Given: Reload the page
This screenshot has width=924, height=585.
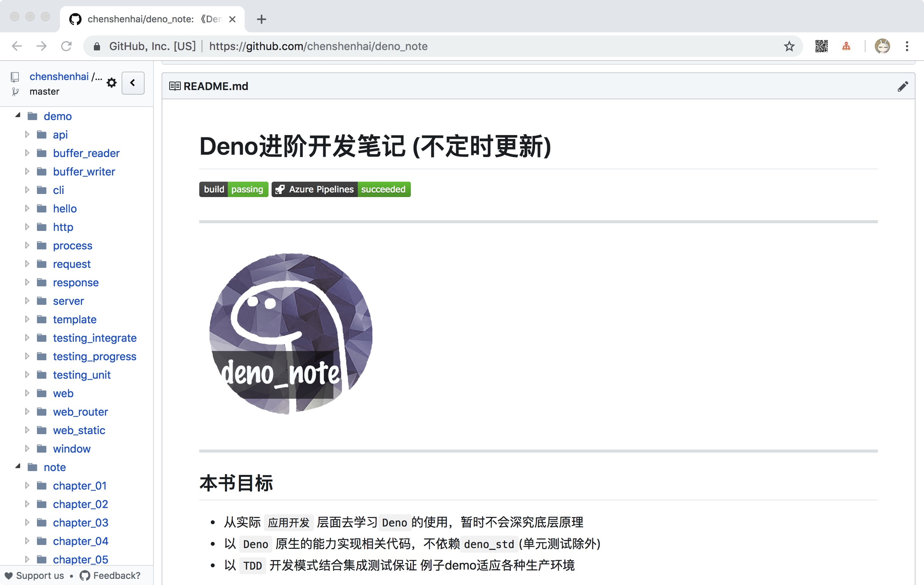Looking at the screenshot, I should pyautogui.click(x=67, y=46).
